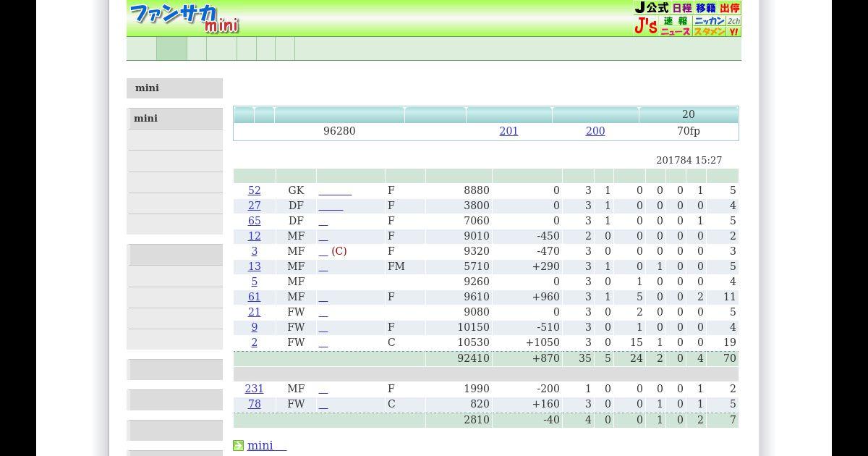
Task: Open player number 27 link
Action: coord(254,206)
